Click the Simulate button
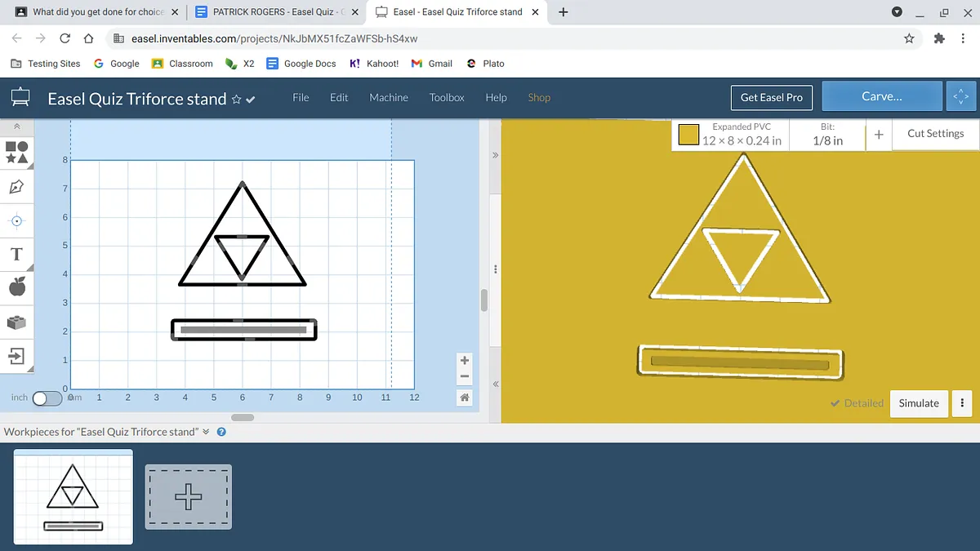Viewport: 980px width, 551px height. 919,402
